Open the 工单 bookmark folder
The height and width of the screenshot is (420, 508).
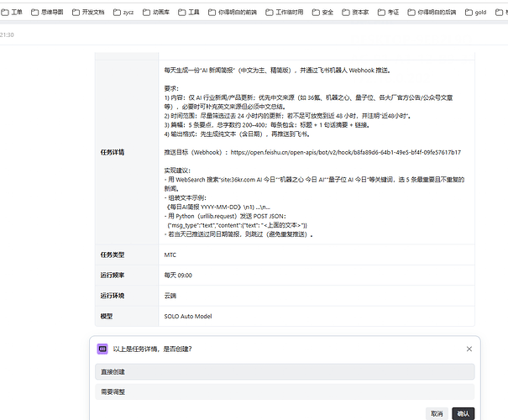point(12,13)
